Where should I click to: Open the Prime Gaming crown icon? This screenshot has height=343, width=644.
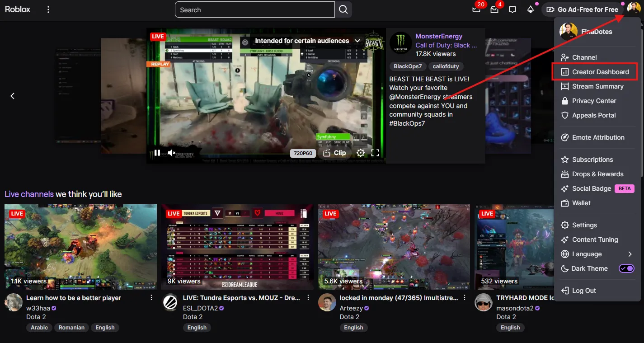tap(531, 9)
